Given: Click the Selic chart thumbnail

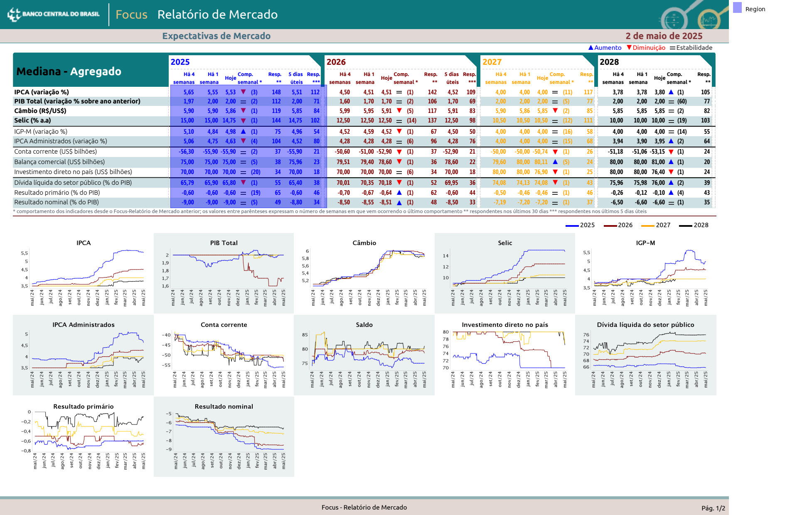Looking at the screenshot, I should click(x=505, y=273).
